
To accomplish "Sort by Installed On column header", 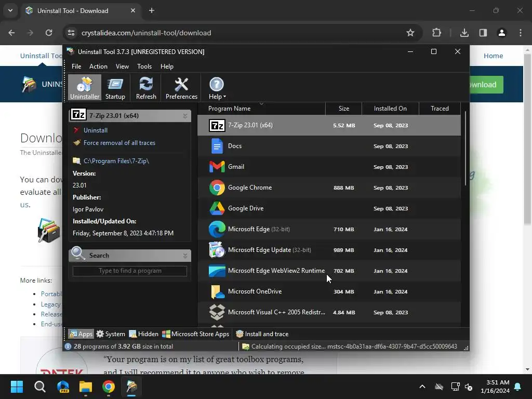I will click(x=390, y=109).
